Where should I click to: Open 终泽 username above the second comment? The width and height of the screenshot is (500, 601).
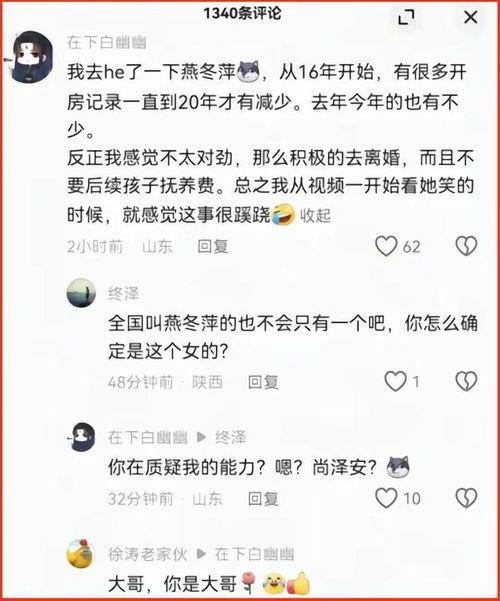click(x=123, y=294)
